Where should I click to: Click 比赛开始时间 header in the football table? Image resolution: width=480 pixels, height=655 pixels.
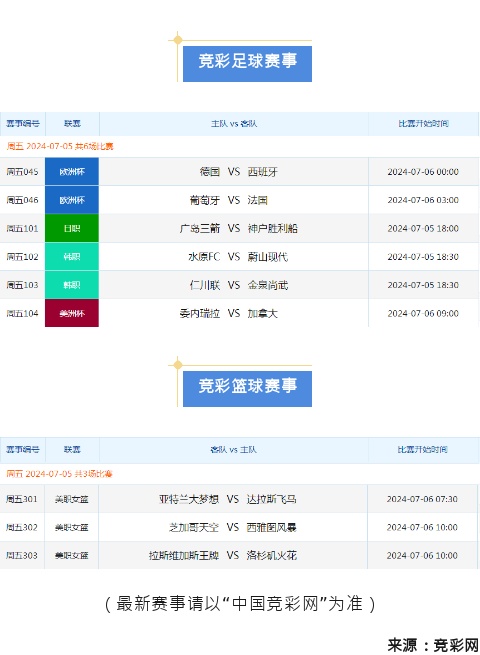tap(423, 124)
